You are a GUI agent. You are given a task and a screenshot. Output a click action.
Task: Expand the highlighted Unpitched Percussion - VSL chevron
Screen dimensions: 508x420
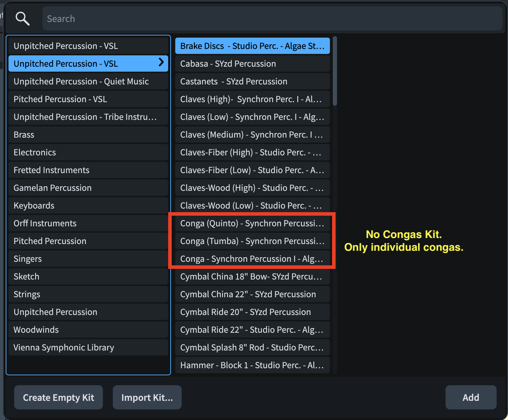(161, 62)
